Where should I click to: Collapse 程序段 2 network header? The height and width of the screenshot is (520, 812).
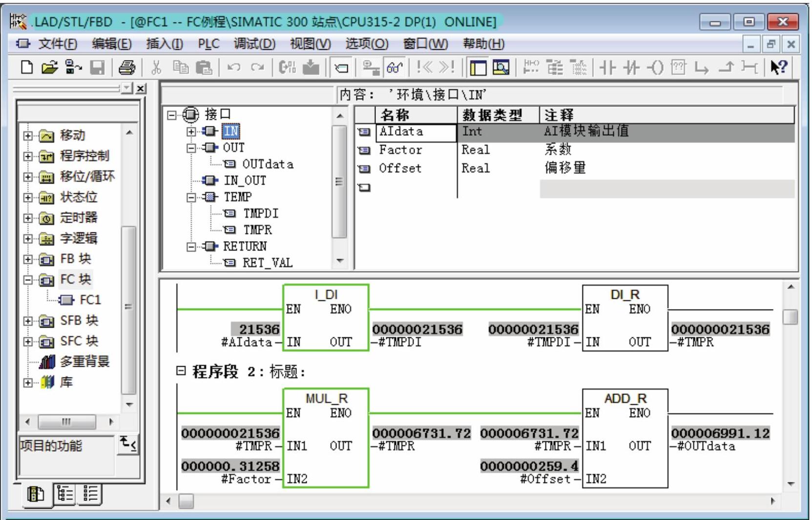pos(181,372)
